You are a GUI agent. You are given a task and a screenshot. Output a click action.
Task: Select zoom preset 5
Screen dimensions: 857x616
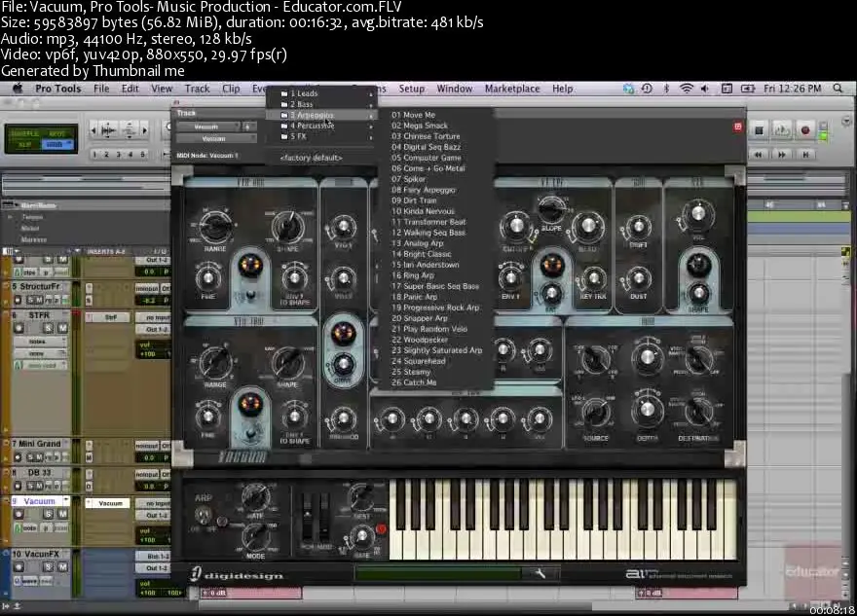(142, 155)
